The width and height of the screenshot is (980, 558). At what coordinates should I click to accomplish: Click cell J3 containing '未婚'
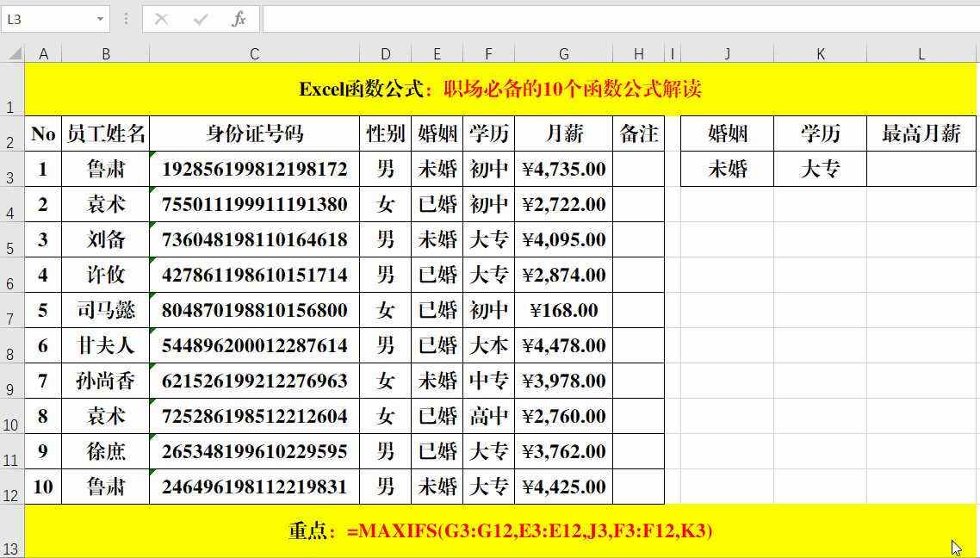(x=727, y=169)
